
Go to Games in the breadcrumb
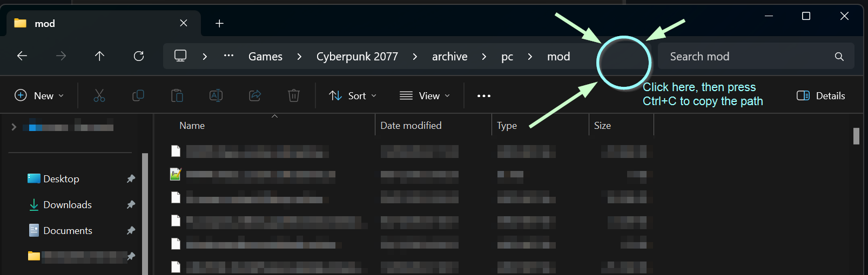(265, 57)
